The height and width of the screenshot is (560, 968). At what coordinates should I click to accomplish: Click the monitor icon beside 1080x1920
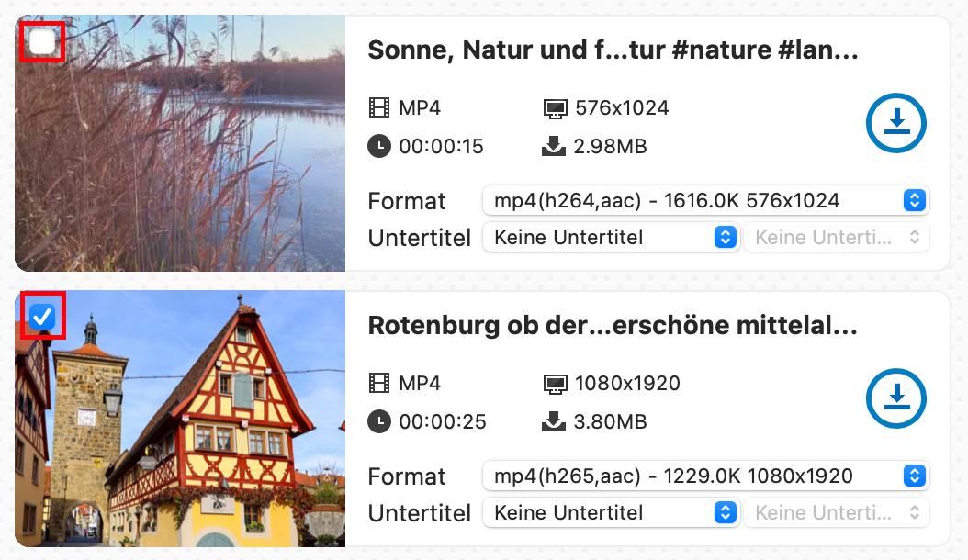click(554, 384)
